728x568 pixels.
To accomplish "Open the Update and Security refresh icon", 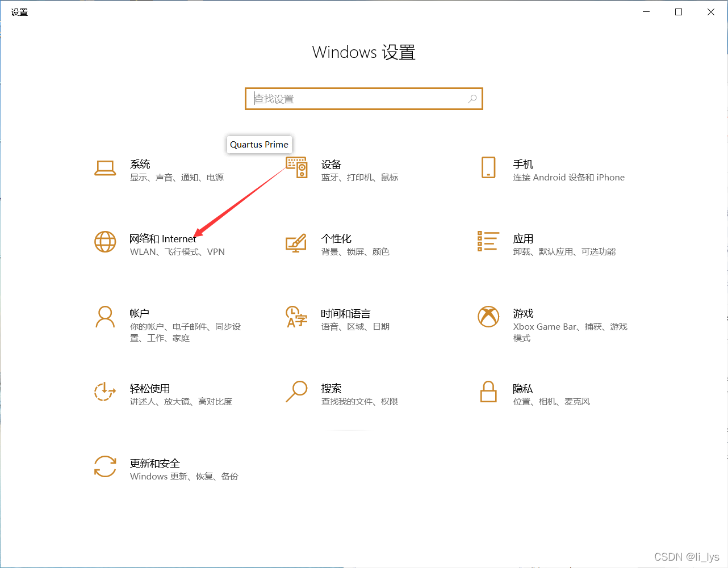I will coord(105,466).
